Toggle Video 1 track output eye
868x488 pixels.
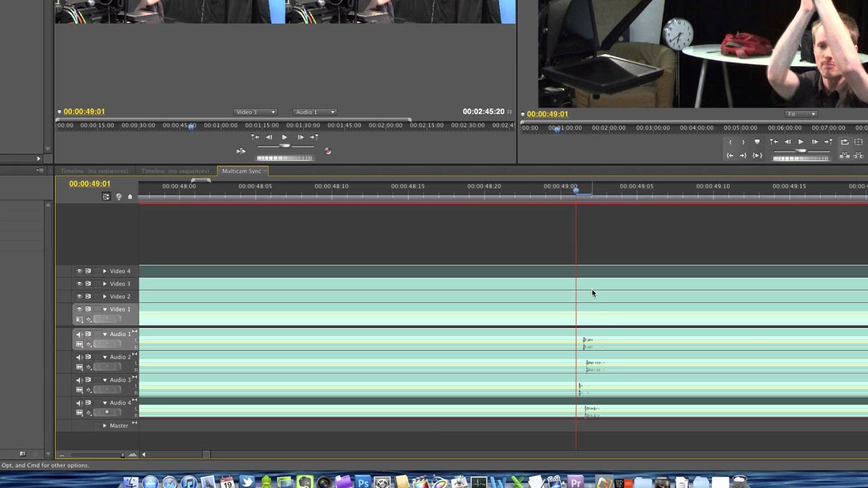tap(79, 309)
